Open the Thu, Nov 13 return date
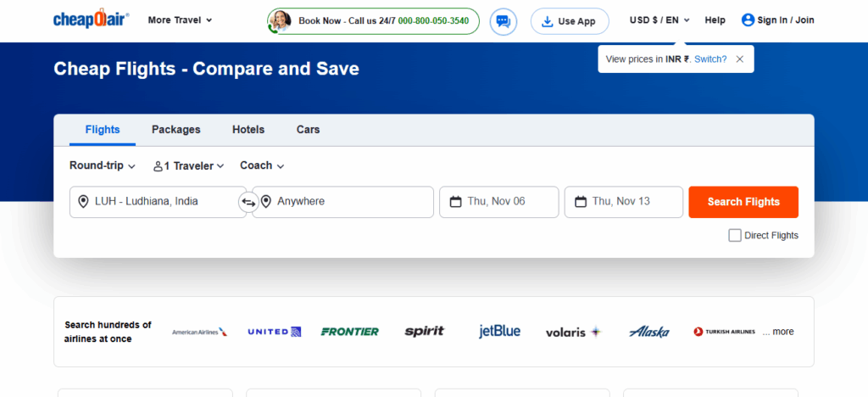Screen dimensions: 868x397 coord(623,202)
